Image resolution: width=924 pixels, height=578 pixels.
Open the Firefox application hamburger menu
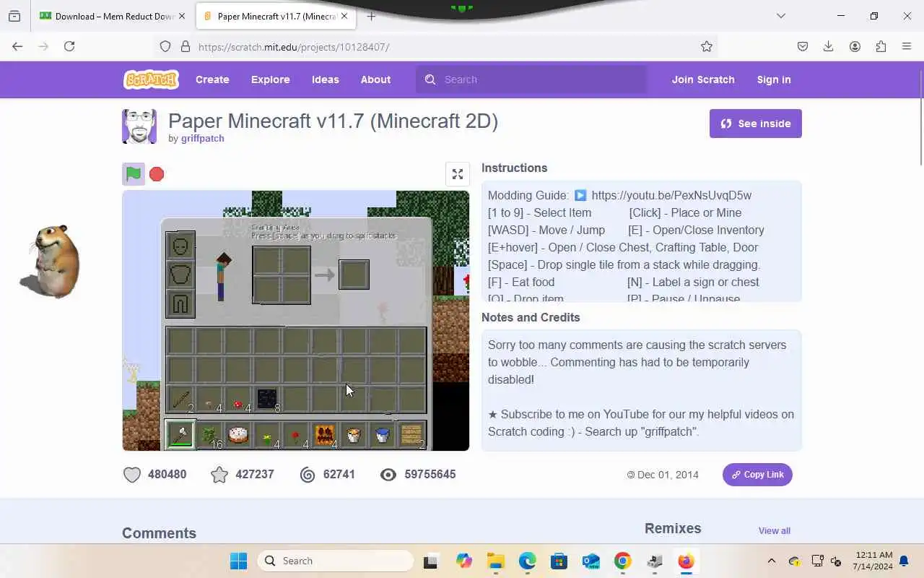(x=907, y=46)
